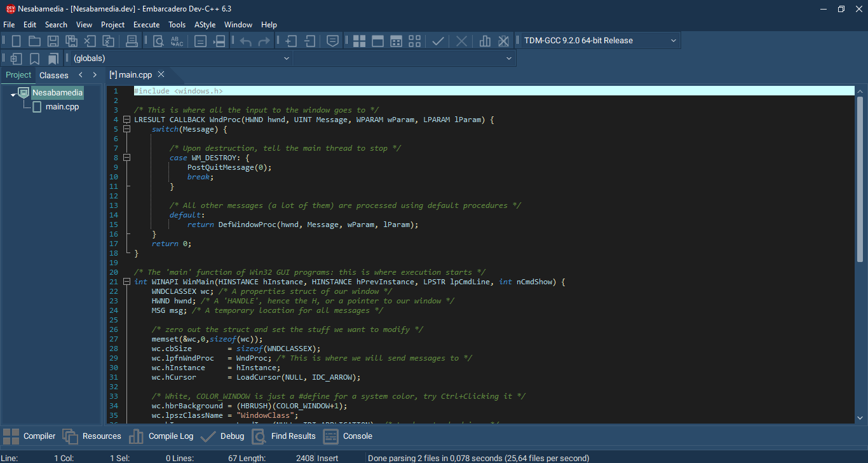Create a new source file from toolbar
The image size is (868, 463).
16,41
